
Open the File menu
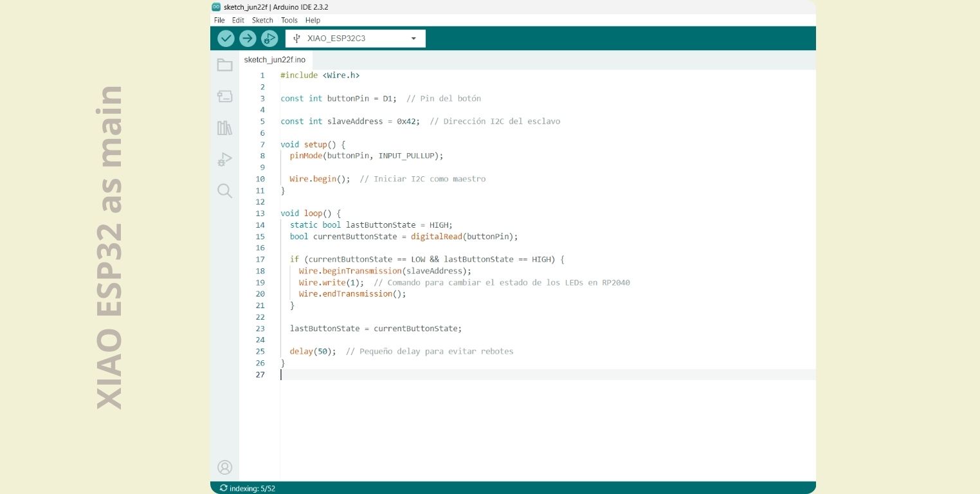coord(219,20)
